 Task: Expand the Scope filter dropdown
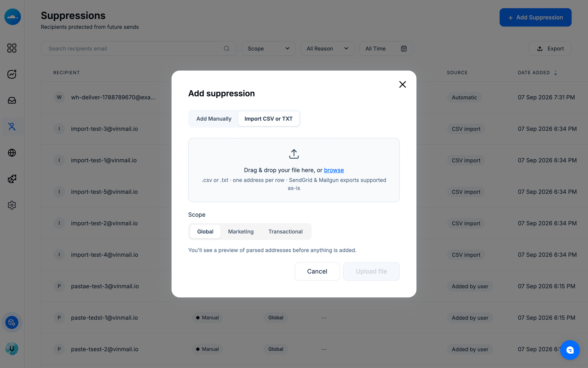coord(269,49)
